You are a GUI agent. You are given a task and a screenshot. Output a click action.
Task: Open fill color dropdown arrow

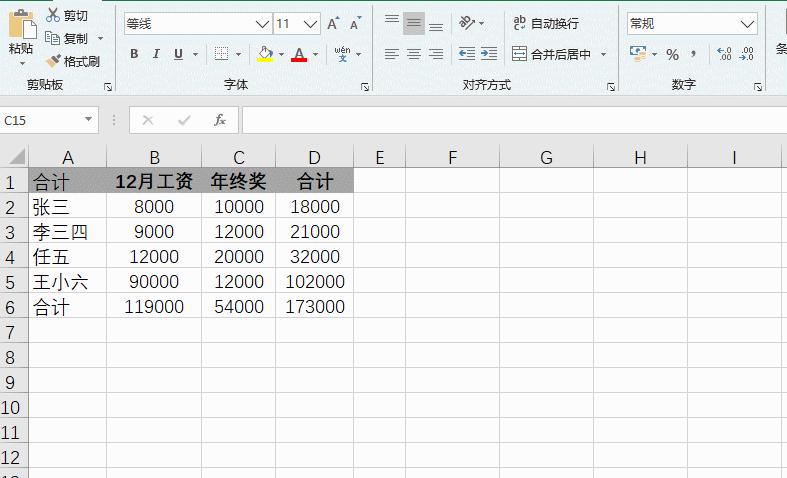(281, 54)
